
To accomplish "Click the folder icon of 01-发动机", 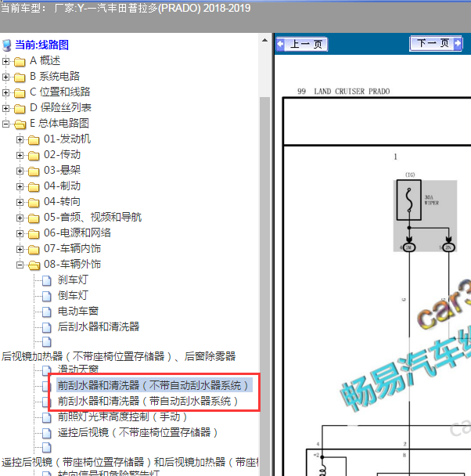I will pos(34,140).
